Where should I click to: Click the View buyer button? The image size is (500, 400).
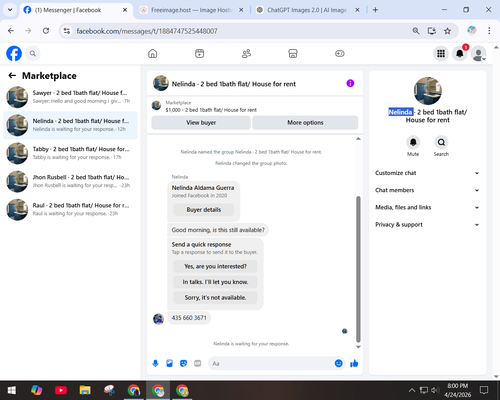coord(201,123)
